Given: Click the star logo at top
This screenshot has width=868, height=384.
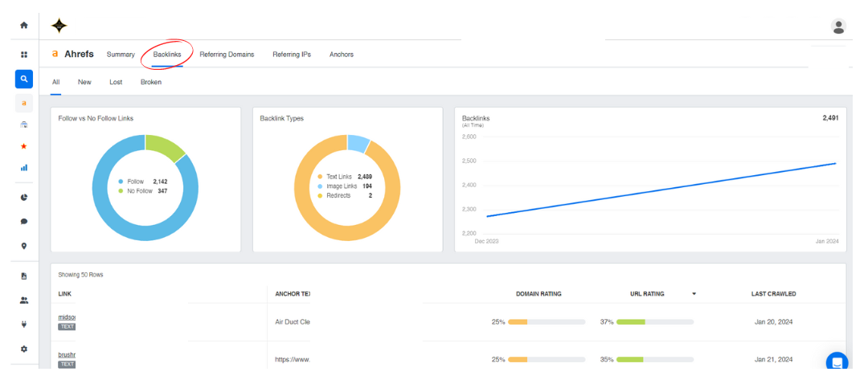Looking at the screenshot, I should (59, 26).
